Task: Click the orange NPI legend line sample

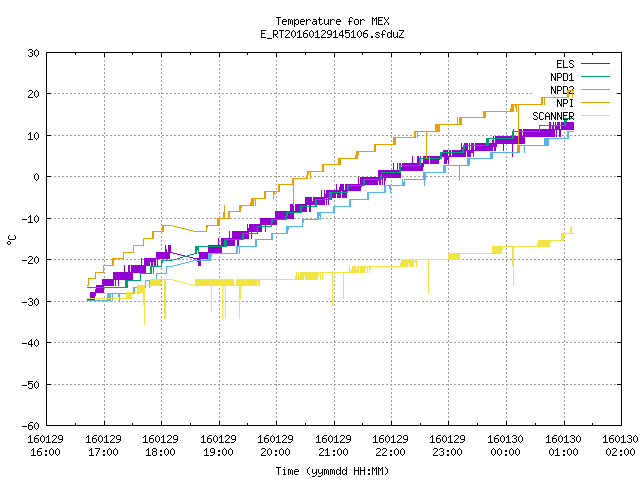Action: coord(595,102)
